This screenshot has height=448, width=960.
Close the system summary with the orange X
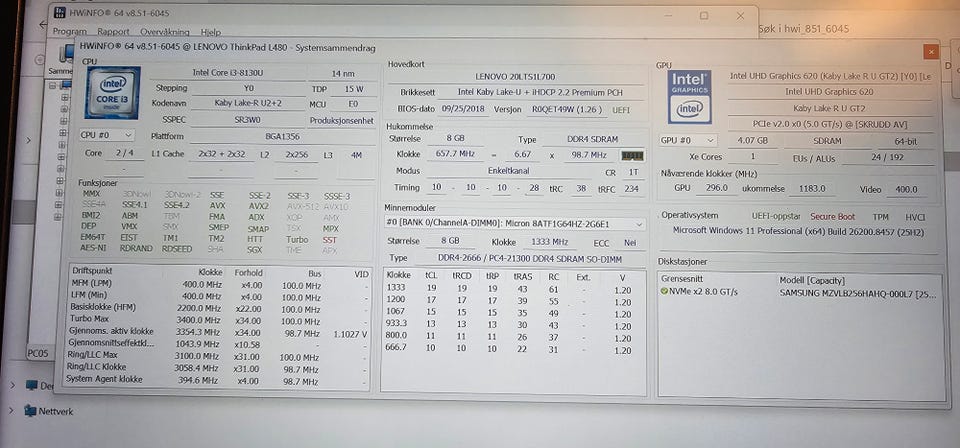(x=931, y=51)
